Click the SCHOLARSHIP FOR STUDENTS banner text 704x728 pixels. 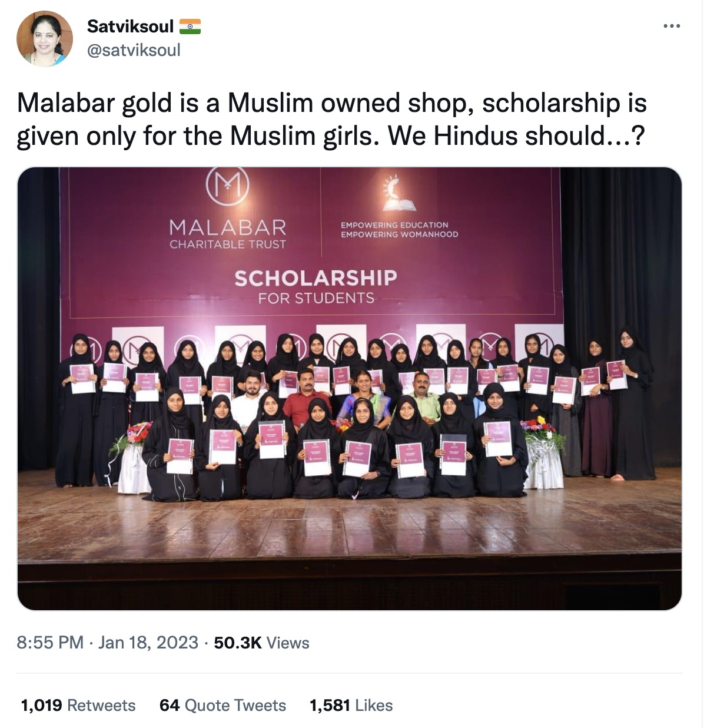pyautogui.click(x=316, y=287)
